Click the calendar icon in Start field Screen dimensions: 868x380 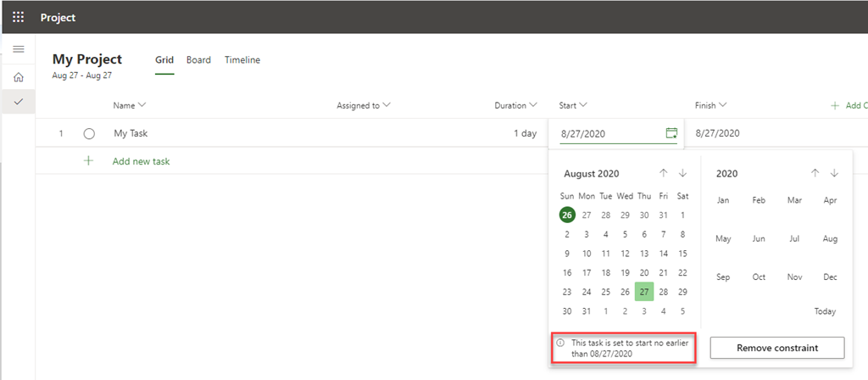click(671, 133)
